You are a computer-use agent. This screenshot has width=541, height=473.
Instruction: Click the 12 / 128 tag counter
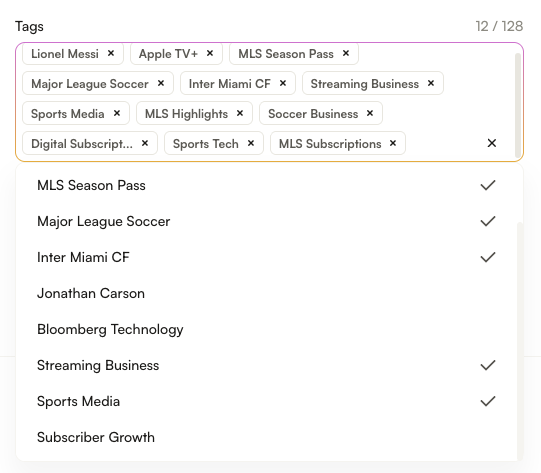point(499,26)
